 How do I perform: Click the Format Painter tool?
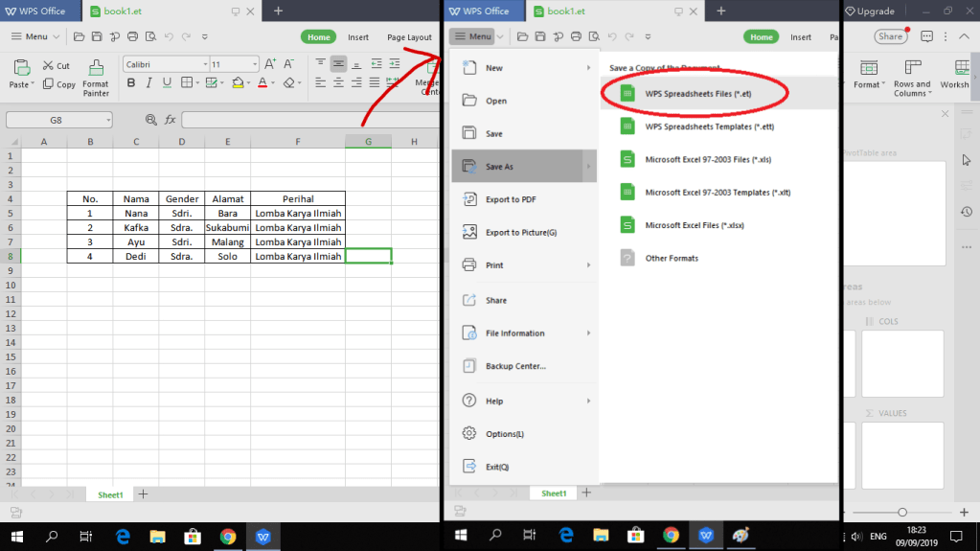(96, 77)
